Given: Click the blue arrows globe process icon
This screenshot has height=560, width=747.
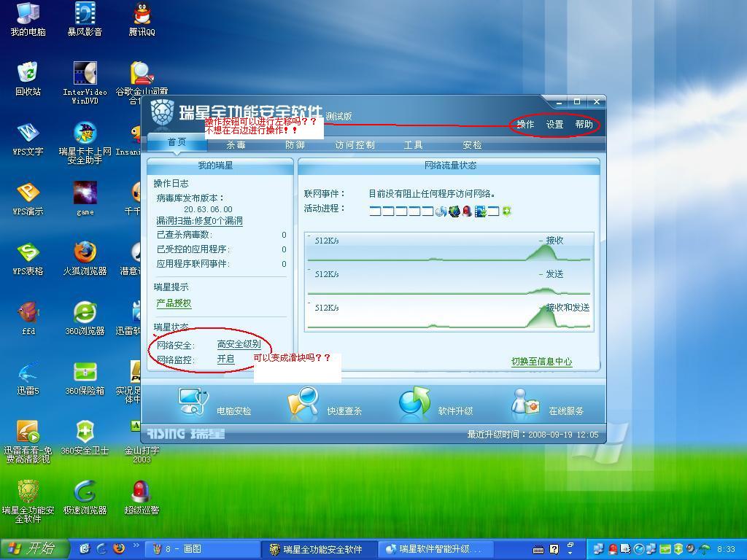Looking at the screenshot, I should click(x=441, y=211).
